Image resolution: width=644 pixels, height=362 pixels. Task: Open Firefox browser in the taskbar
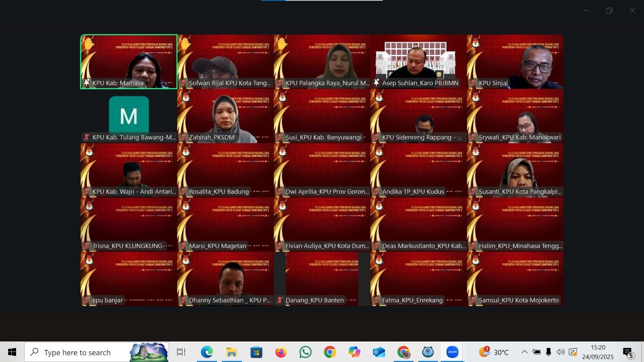tap(281, 352)
